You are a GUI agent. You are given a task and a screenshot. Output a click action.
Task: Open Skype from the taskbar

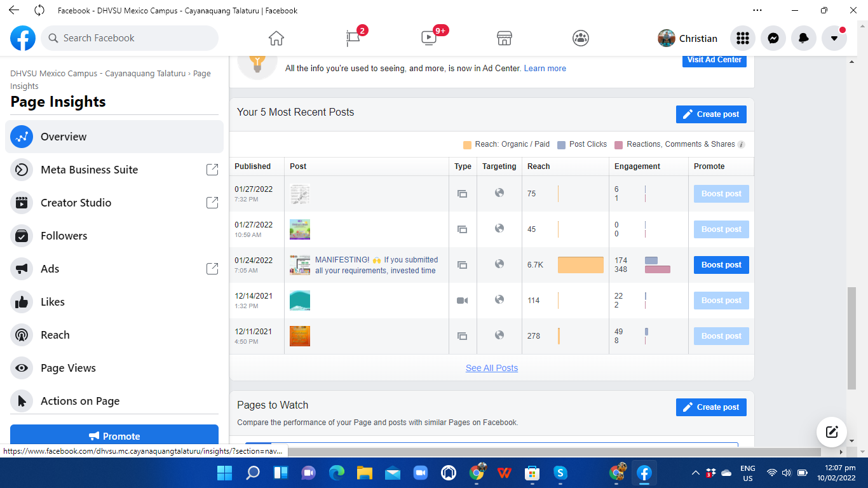(560, 473)
